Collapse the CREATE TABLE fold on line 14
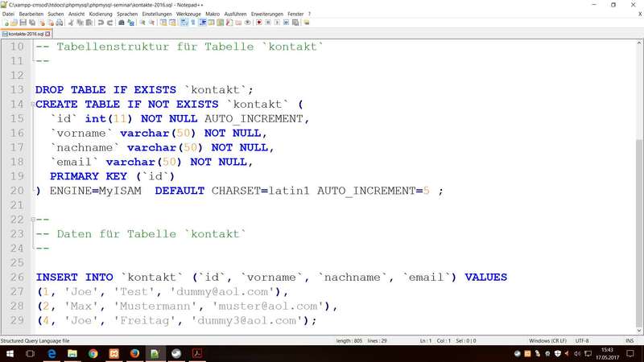 pos(33,105)
